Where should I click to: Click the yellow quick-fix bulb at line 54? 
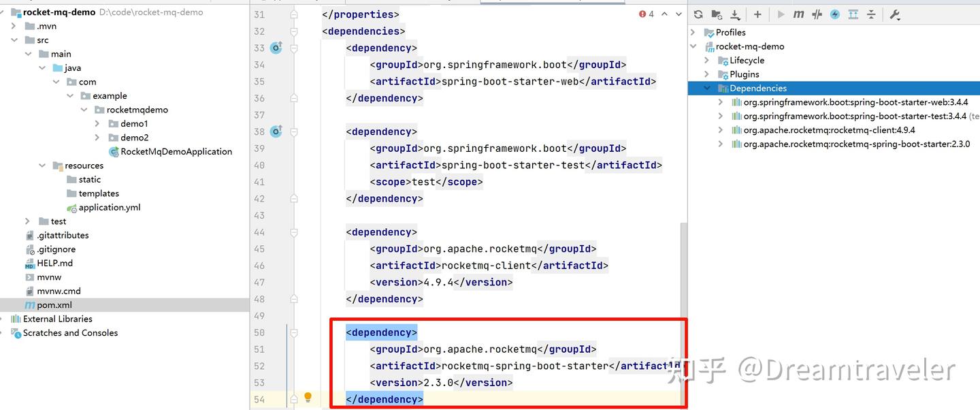click(x=308, y=397)
